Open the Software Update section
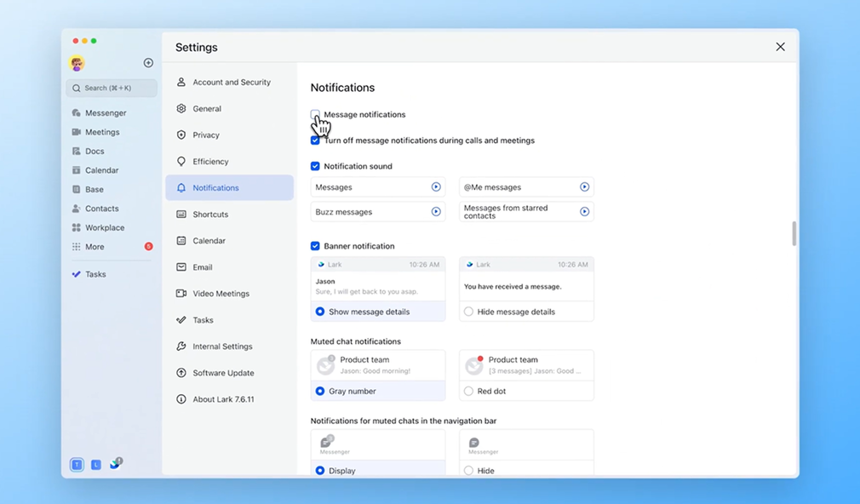 click(x=223, y=373)
